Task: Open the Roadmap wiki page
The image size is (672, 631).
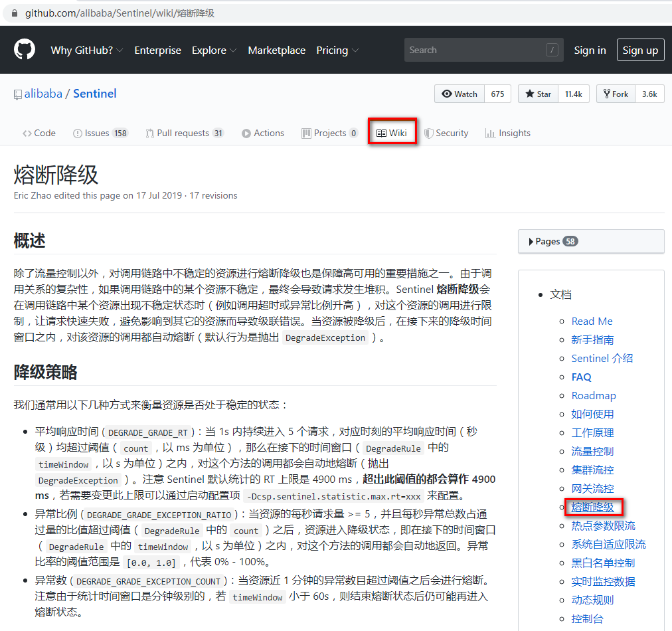Action: (594, 396)
